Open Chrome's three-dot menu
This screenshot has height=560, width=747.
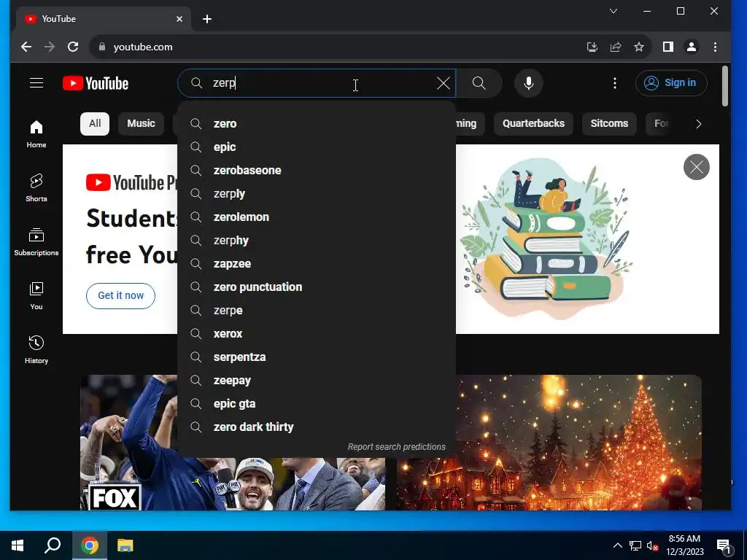click(x=715, y=47)
